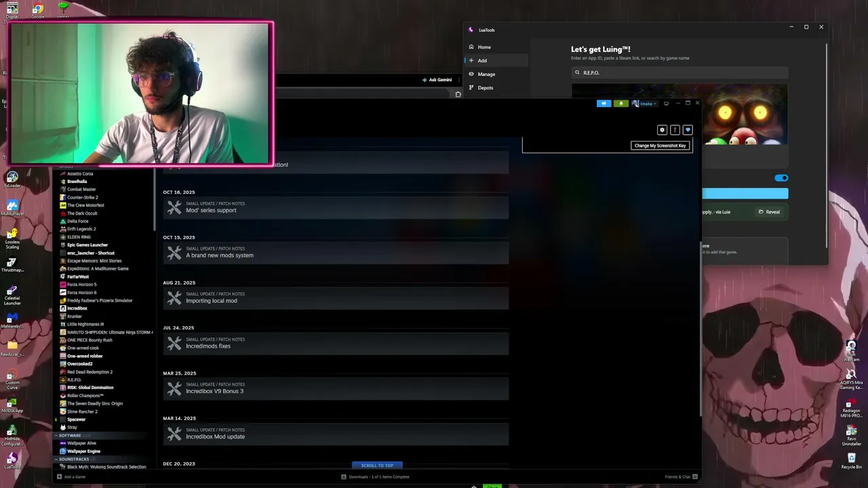Click the info icon beside the gear

[675, 129]
